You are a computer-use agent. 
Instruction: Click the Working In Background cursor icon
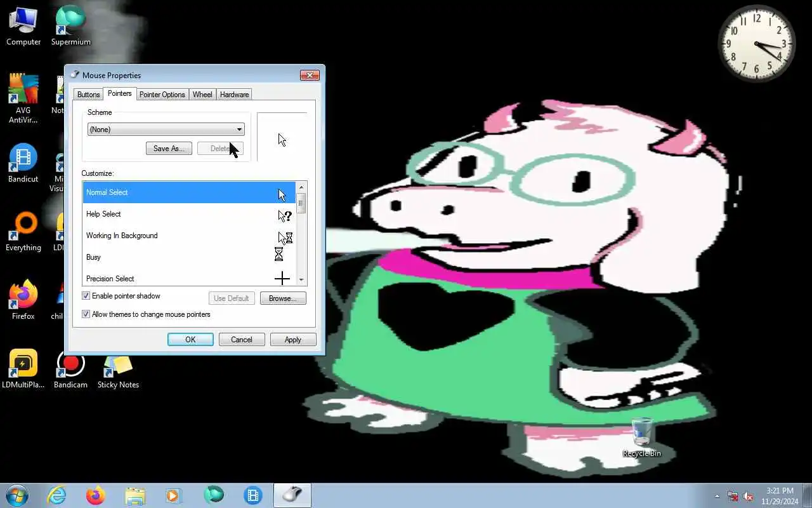(x=285, y=237)
